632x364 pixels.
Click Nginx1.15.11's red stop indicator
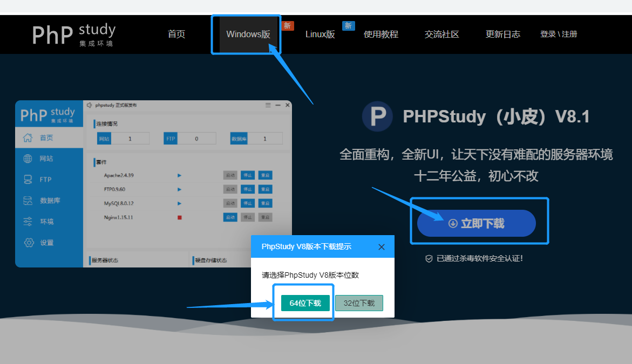(x=179, y=217)
